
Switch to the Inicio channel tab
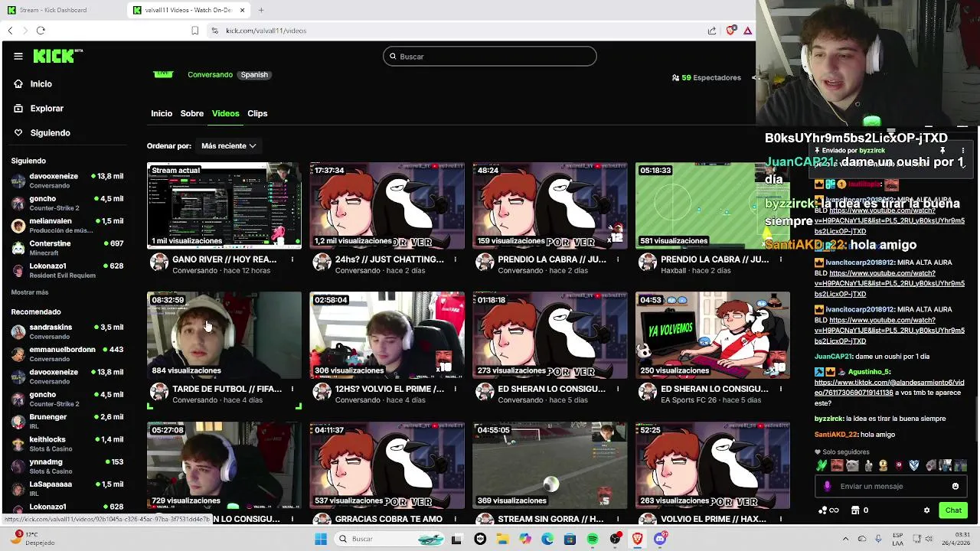162,113
